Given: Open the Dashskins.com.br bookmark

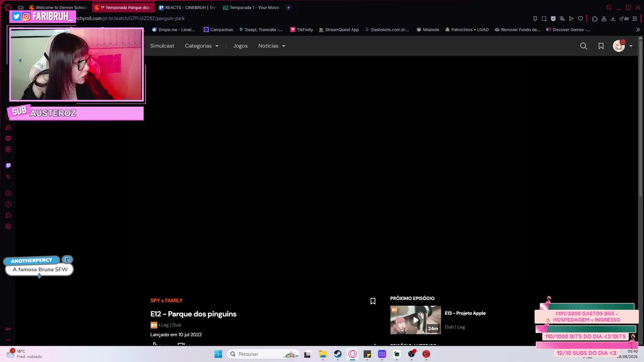Looking at the screenshot, I should point(386,30).
